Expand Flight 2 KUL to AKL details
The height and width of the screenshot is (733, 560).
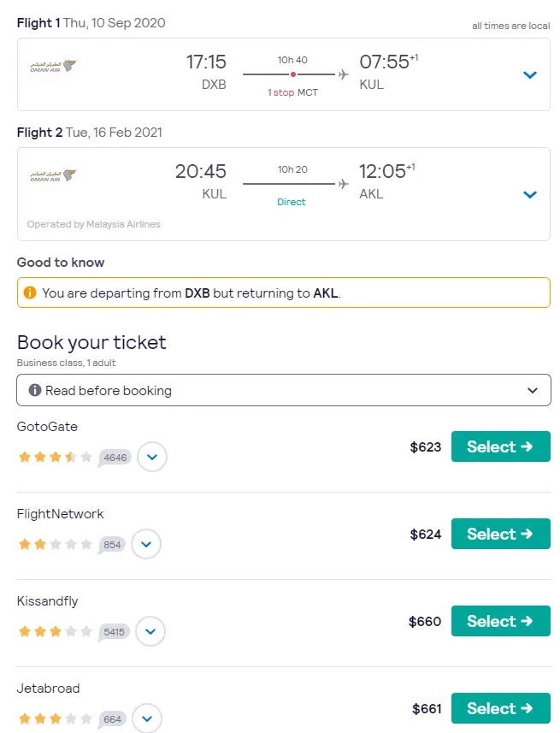point(529,194)
